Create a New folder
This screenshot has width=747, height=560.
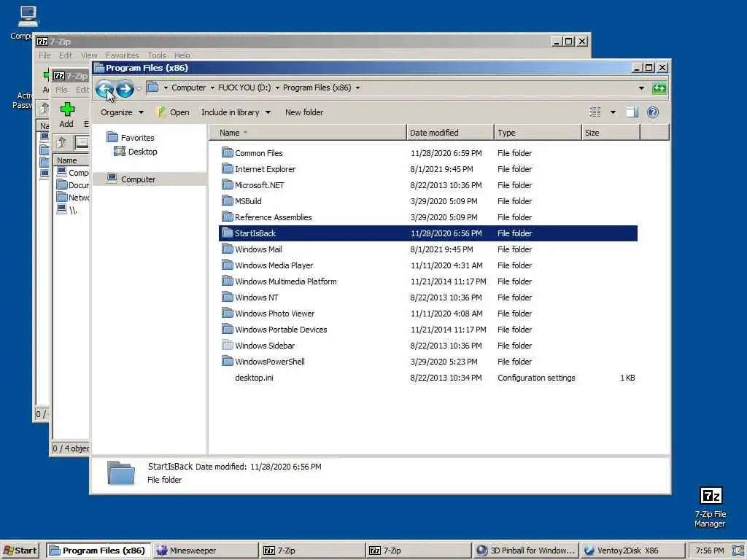click(x=304, y=112)
